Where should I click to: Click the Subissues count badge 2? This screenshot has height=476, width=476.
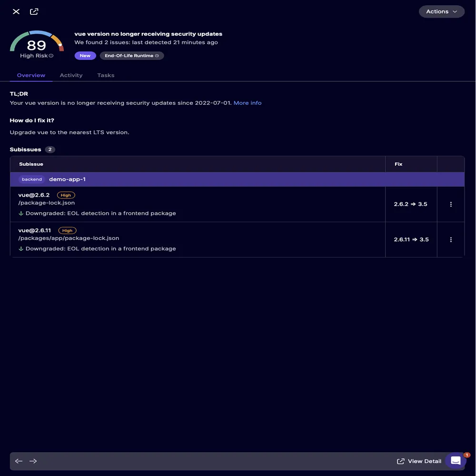(x=50, y=149)
